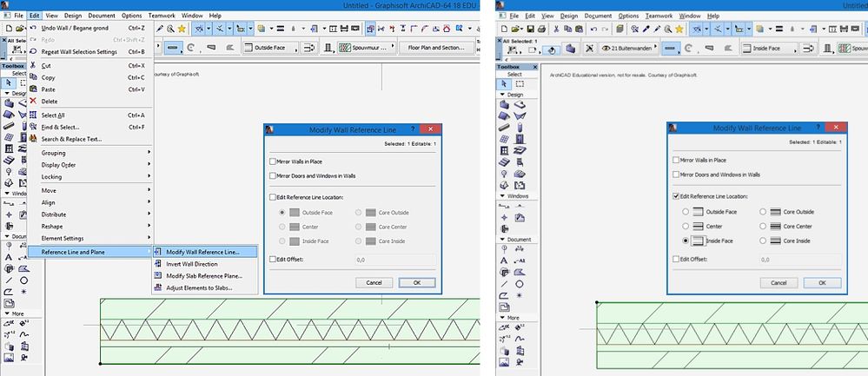Screen dimensions: 868x376
Task: Expand the Display Order submenu in the Edit menu
Action: click(90, 165)
